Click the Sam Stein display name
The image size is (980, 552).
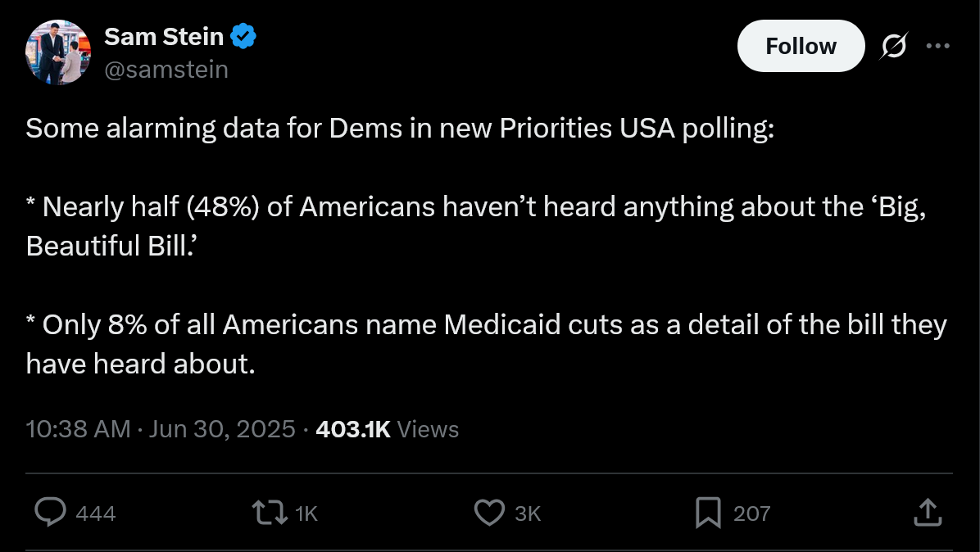[164, 37]
